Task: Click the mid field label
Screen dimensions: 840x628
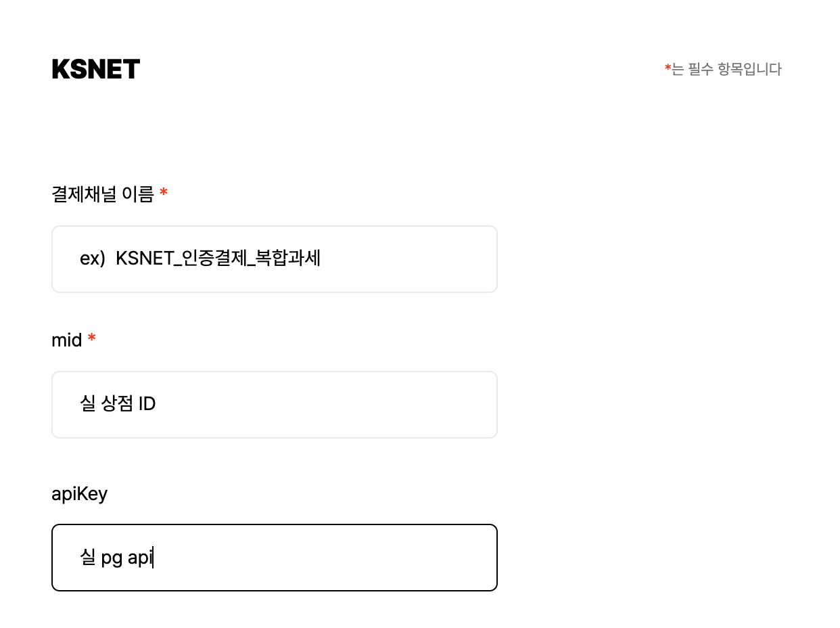Action: (x=67, y=340)
